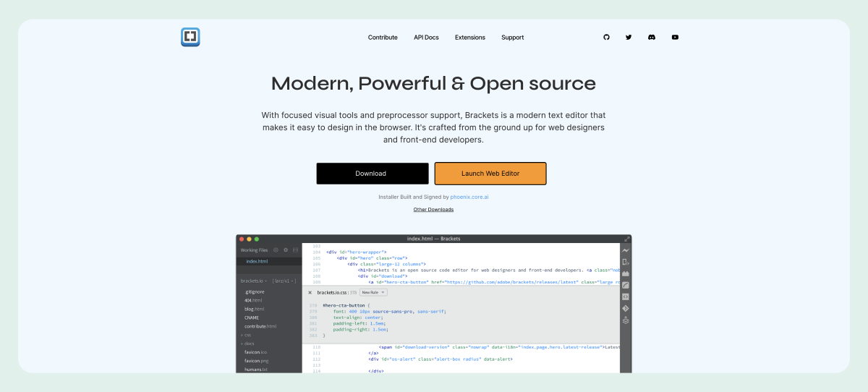The width and height of the screenshot is (868, 392).
Task: Open the Twitter icon link
Action: click(x=629, y=37)
